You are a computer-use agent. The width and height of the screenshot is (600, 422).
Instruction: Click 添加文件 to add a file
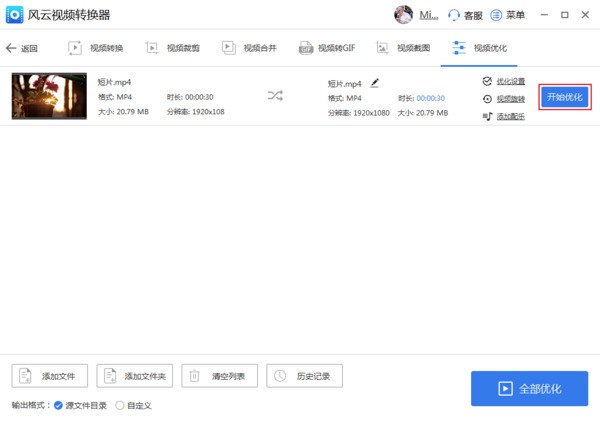(50, 376)
